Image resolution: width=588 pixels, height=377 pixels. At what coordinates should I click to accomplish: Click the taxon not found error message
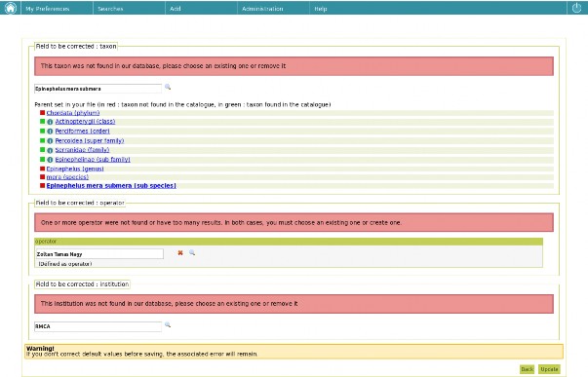point(294,66)
